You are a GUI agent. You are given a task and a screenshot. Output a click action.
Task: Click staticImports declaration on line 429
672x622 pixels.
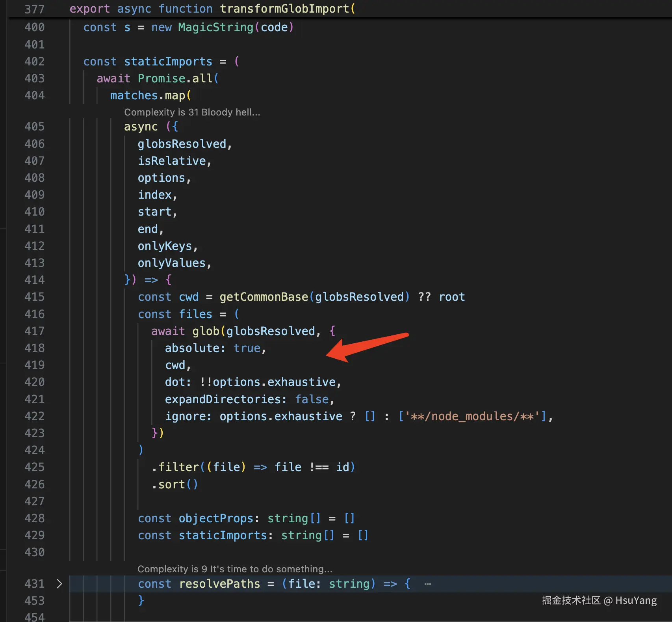tap(223, 535)
